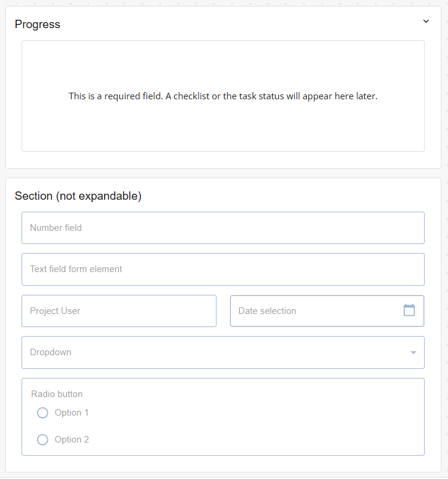The image size is (448, 479).
Task: Click empty space inside the Progress checklist box
Action: point(223,129)
